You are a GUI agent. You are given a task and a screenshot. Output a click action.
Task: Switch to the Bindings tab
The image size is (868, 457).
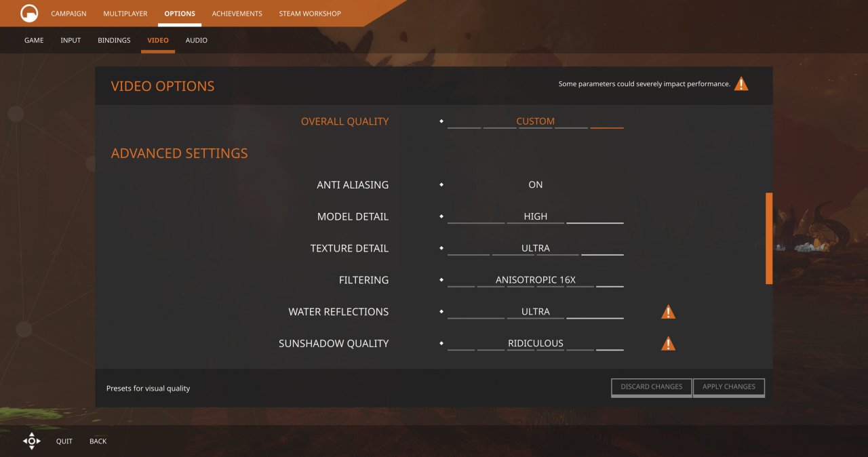click(x=114, y=41)
